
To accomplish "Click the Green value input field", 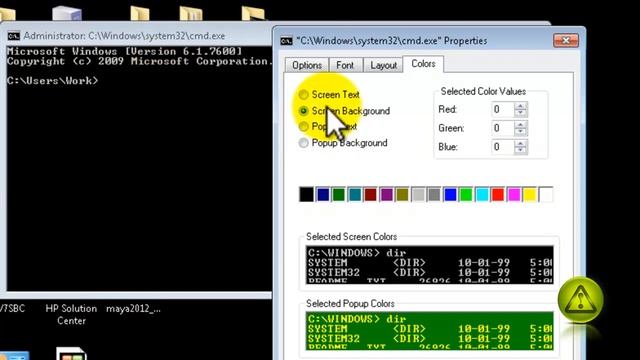I will point(503,128).
